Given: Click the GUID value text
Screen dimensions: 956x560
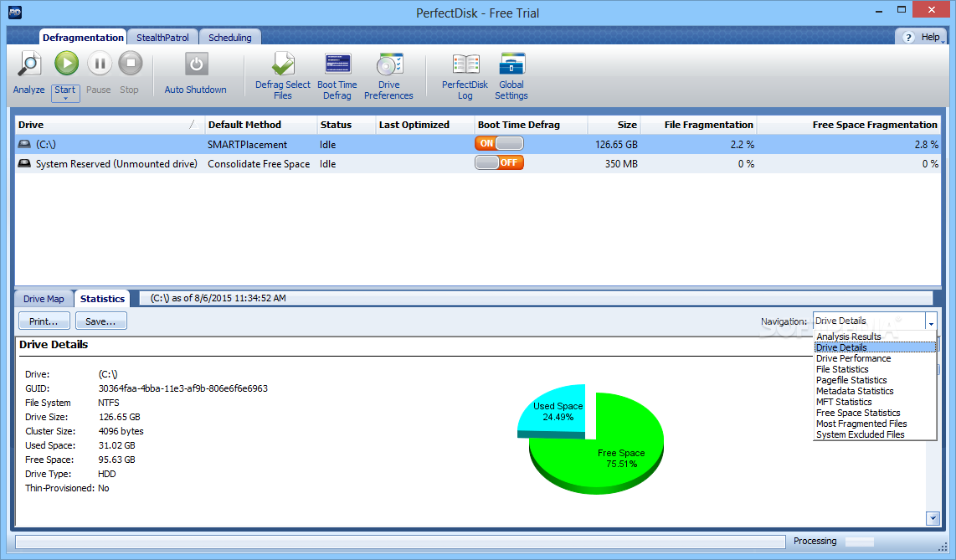Looking at the screenshot, I should [182, 388].
